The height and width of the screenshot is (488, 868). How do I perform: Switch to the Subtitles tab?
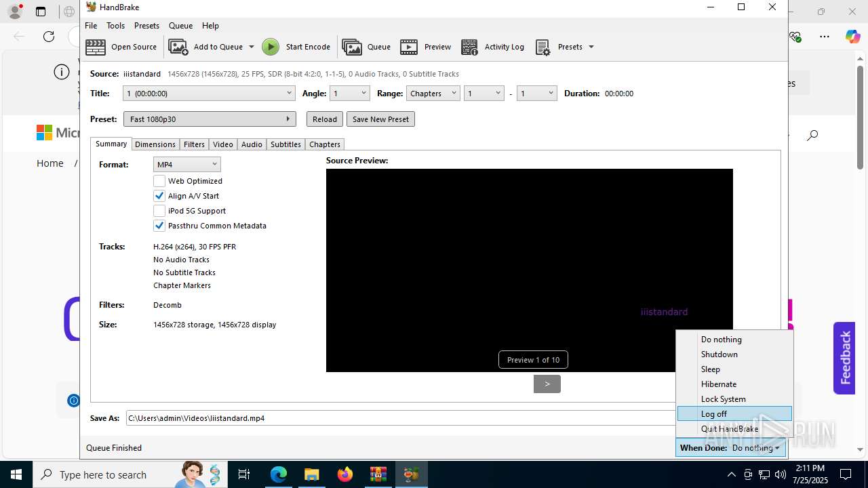click(285, 144)
